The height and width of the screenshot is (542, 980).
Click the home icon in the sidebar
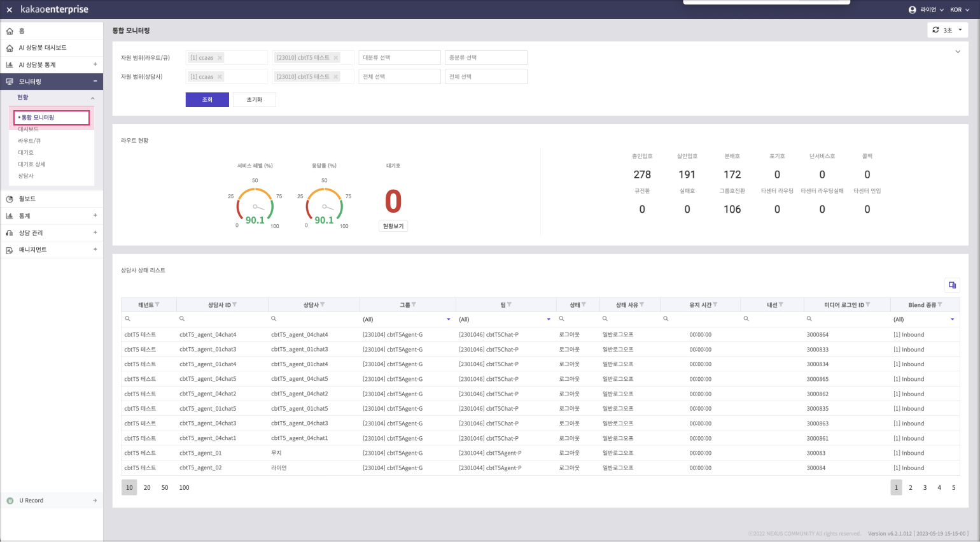coord(10,31)
